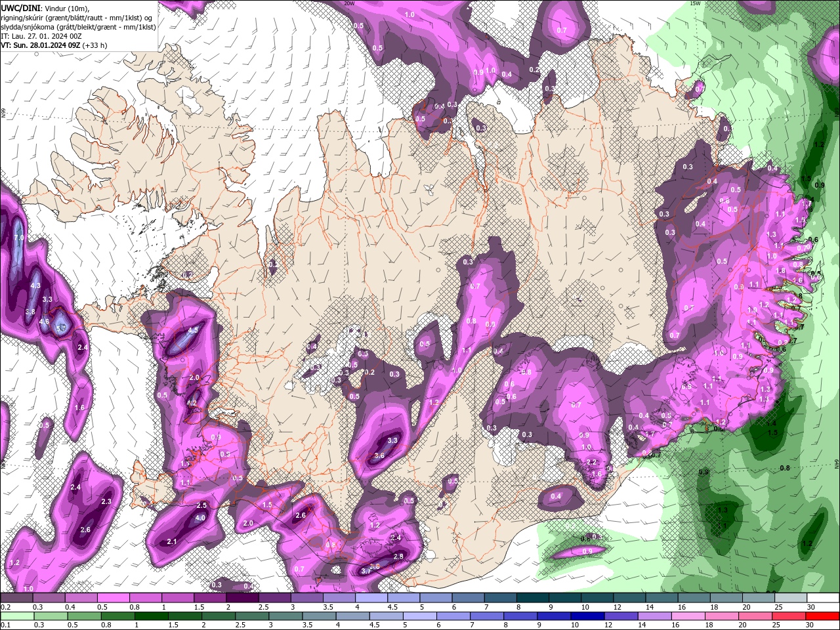Pick the light grey 25 swatch in snow scale
The height and width of the screenshot is (630, 840).
point(790,598)
